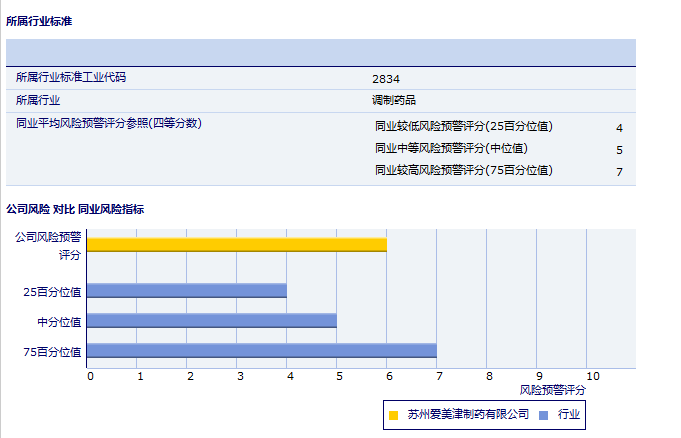The image size is (681, 438).
Task: Select the industry code value 2834
Action: coord(386,78)
